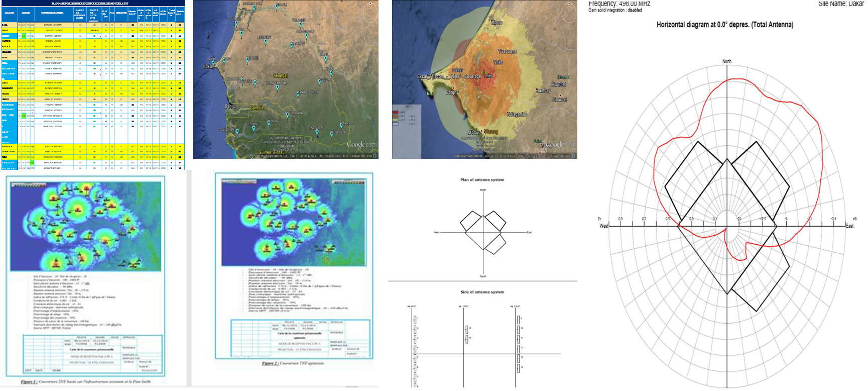
Task: Click the red swatch in coverage legend
Action: (x=395, y=112)
